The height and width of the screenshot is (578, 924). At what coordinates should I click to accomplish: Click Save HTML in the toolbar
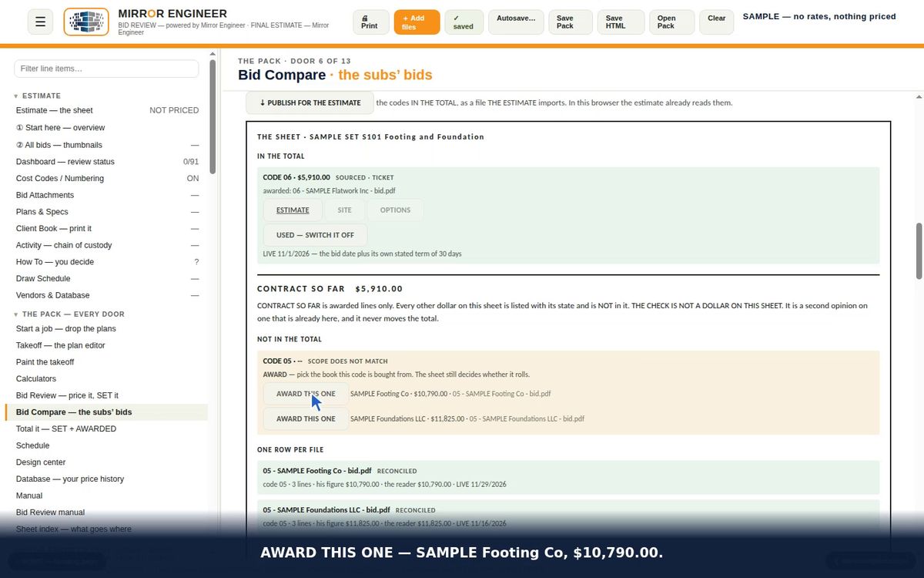point(621,22)
